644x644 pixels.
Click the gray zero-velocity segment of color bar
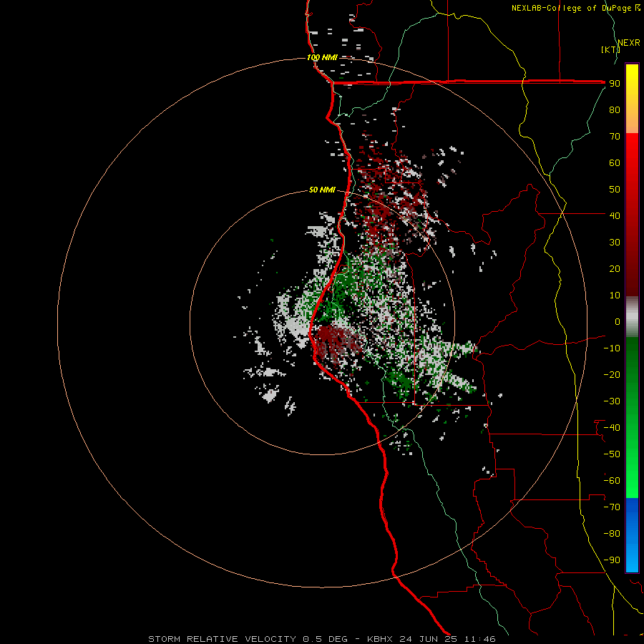[x=632, y=317]
